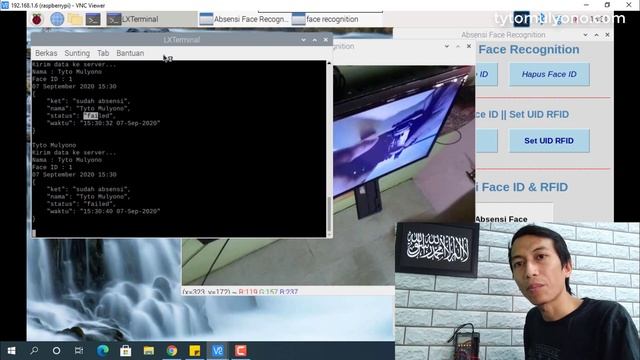Click the pixel RGB status bar text
640x360 pixels.
(240, 291)
